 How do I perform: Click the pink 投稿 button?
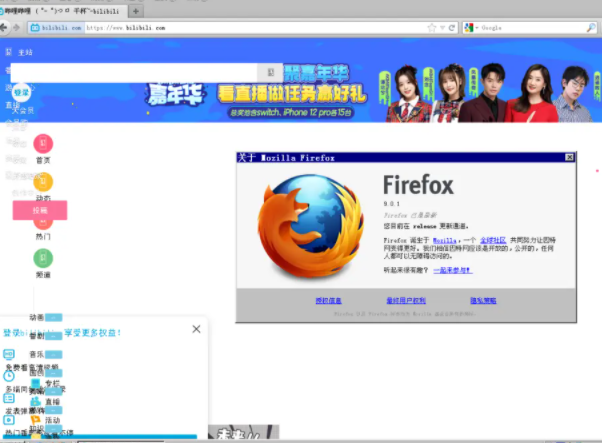click(x=40, y=210)
